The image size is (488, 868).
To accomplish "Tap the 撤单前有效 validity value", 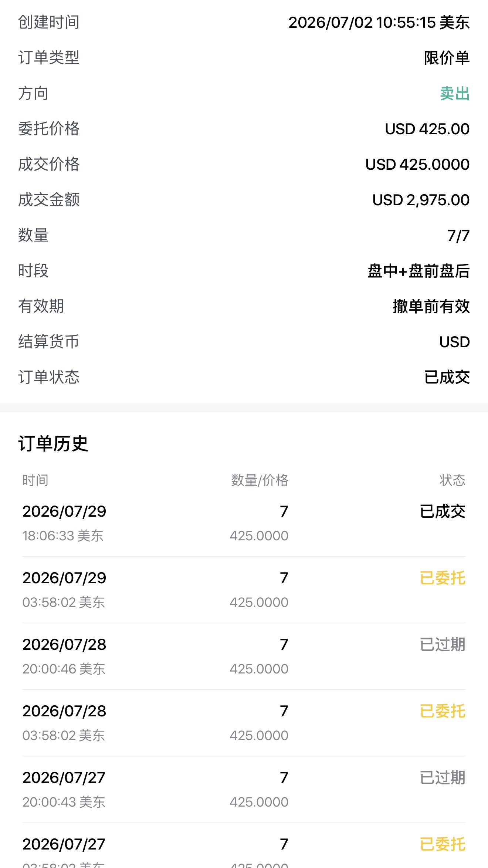I will click(x=431, y=306).
